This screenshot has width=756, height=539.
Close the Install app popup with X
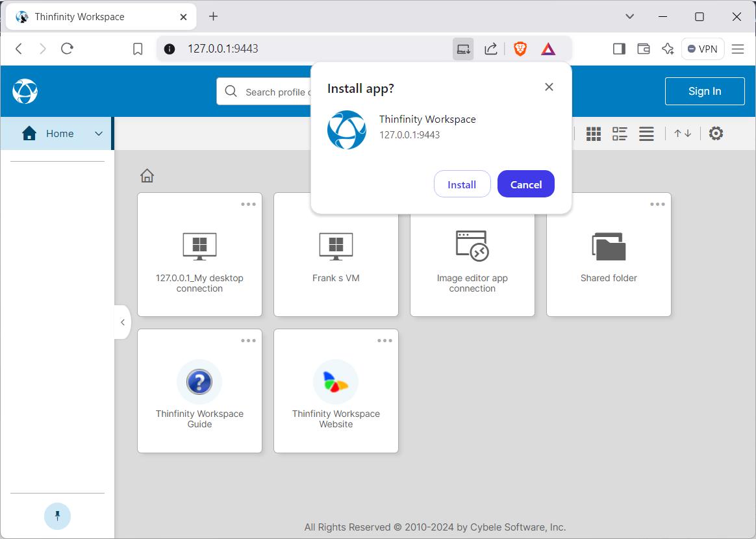[549, 87]
